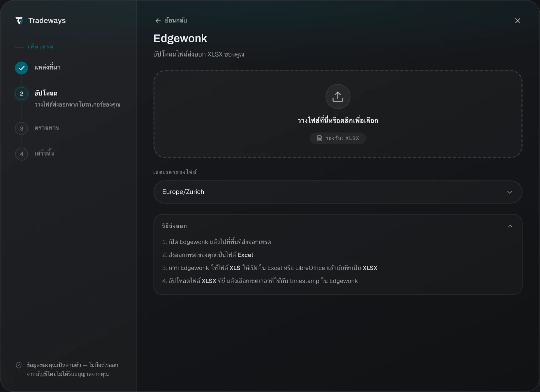Click the Tradeways brand name
The image size is (540, 392).
[x=47, y=21]
